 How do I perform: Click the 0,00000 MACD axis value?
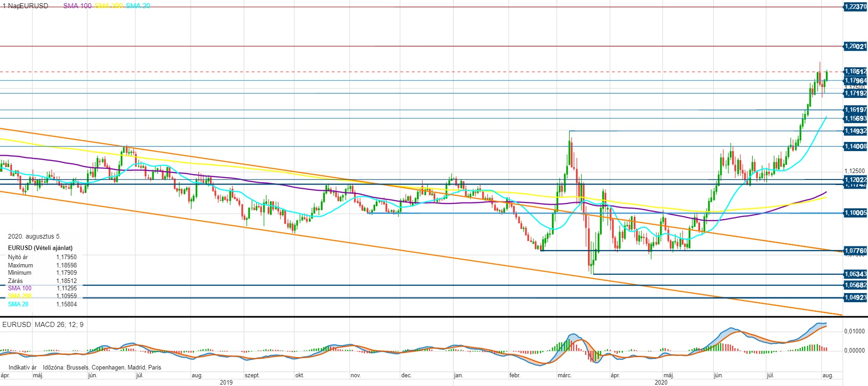(x=855, y=350)
